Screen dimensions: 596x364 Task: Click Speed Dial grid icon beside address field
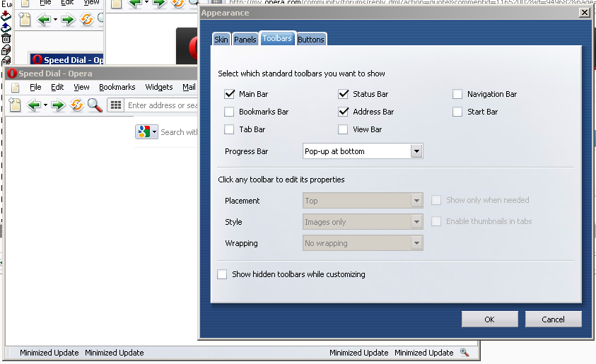pyautogui.click(x=115, y=105)
